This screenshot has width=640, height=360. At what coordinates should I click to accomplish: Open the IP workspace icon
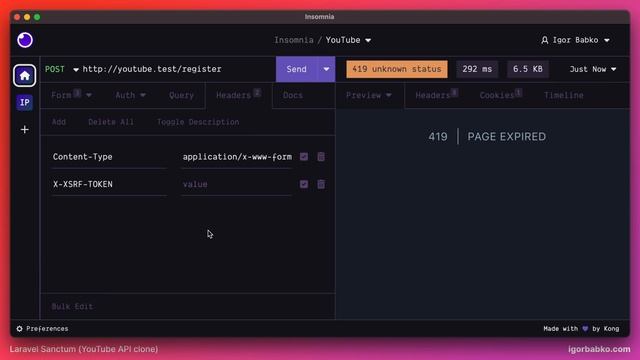point(24,102)
